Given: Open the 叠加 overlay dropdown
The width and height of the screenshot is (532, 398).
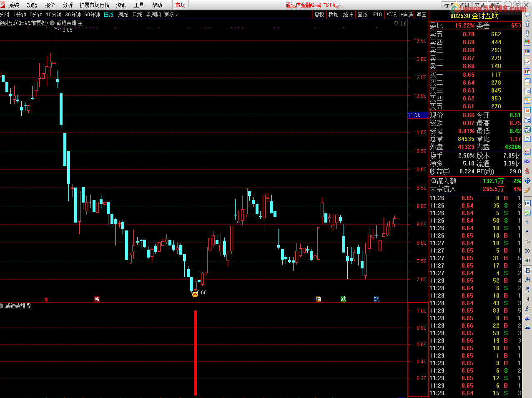Looking at the screenshot, I should [x=333, y=15].
